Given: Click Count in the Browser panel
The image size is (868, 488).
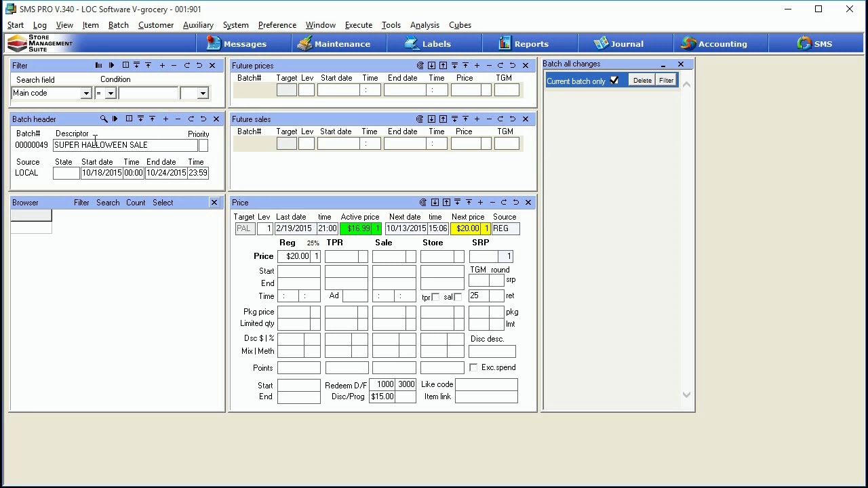Looking at the screenshot, I should [x=136, y=203].
